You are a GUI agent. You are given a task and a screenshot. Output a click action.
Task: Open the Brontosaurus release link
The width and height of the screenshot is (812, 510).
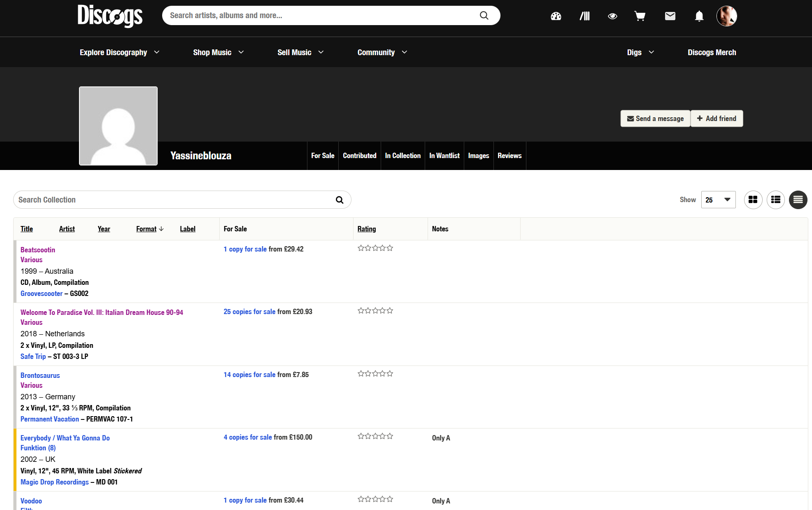40,375
